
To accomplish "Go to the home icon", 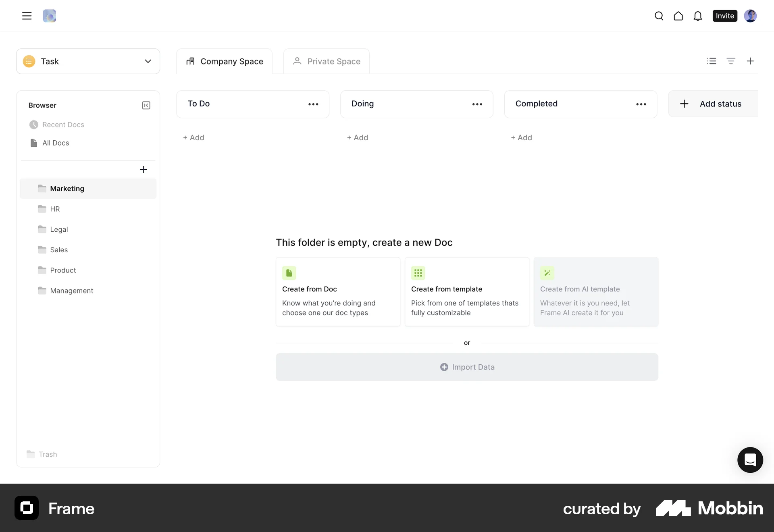I will (678, 16).
